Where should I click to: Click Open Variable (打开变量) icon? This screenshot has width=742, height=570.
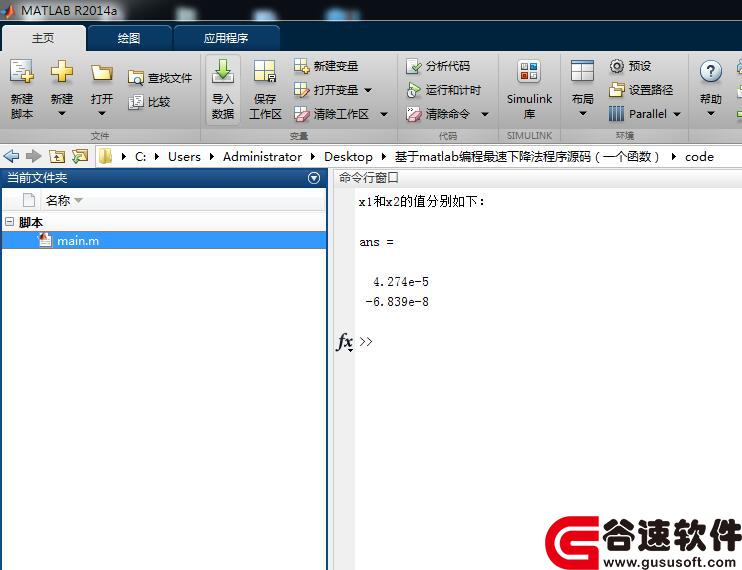coord(301,89)
